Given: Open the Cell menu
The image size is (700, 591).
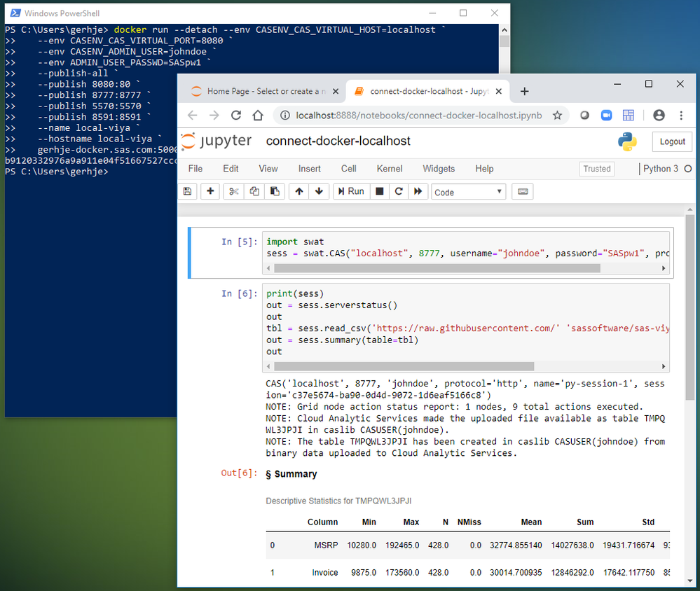Looking at the screenshot, I should coord(349,169).
